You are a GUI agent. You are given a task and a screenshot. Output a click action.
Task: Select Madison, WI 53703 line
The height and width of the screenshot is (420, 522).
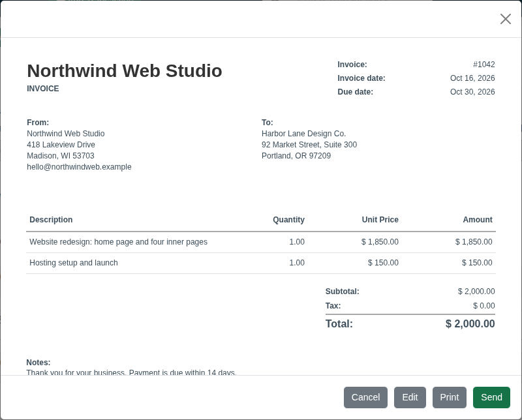61,156
